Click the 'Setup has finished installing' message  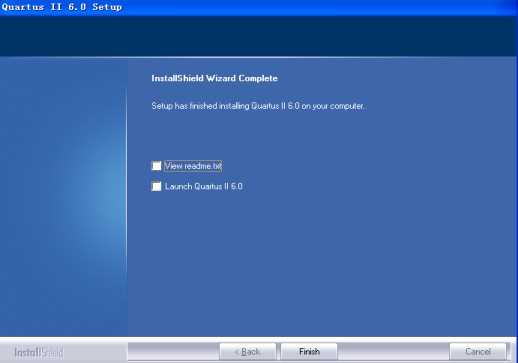258,106
